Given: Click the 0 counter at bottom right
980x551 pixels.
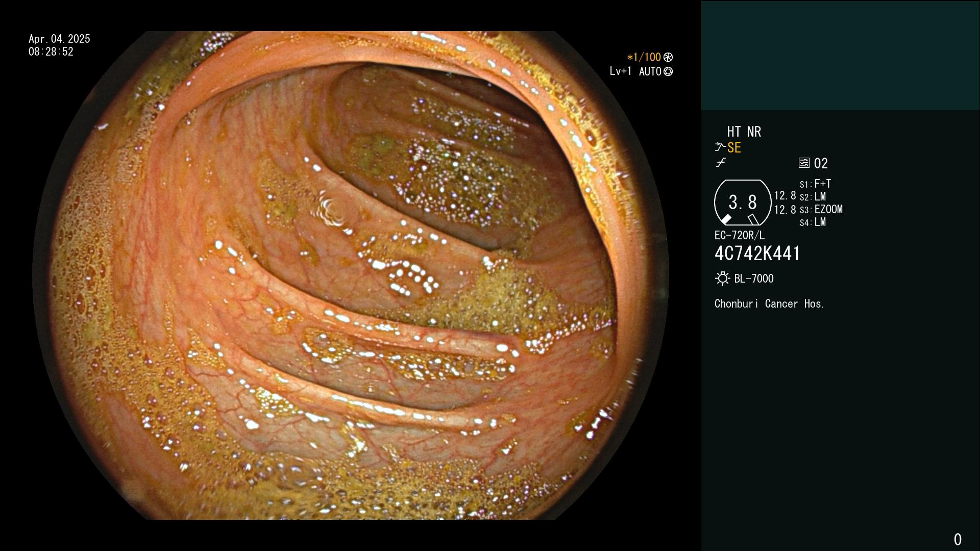Looking at the screenshot, I should click(958, 539).
